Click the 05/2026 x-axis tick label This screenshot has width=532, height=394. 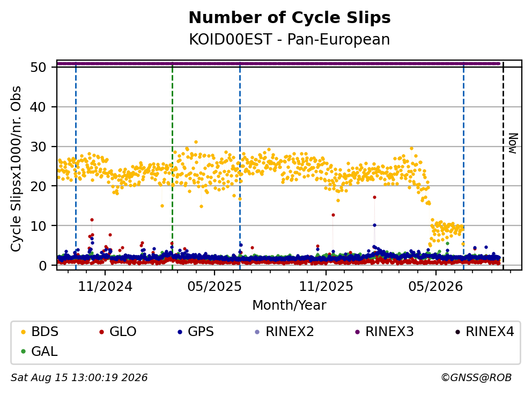pos(435,287)
